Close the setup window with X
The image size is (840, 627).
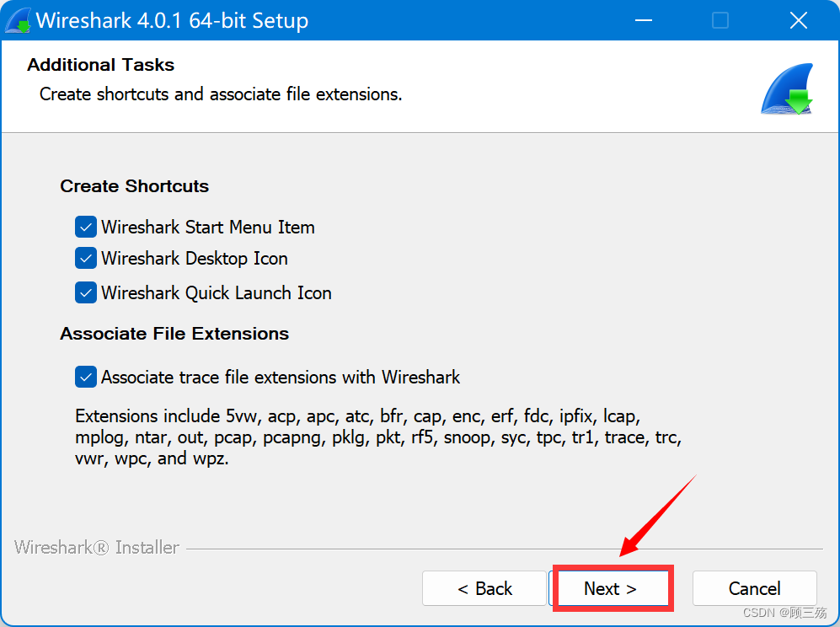pyautogui.click(x=798, y=20)
